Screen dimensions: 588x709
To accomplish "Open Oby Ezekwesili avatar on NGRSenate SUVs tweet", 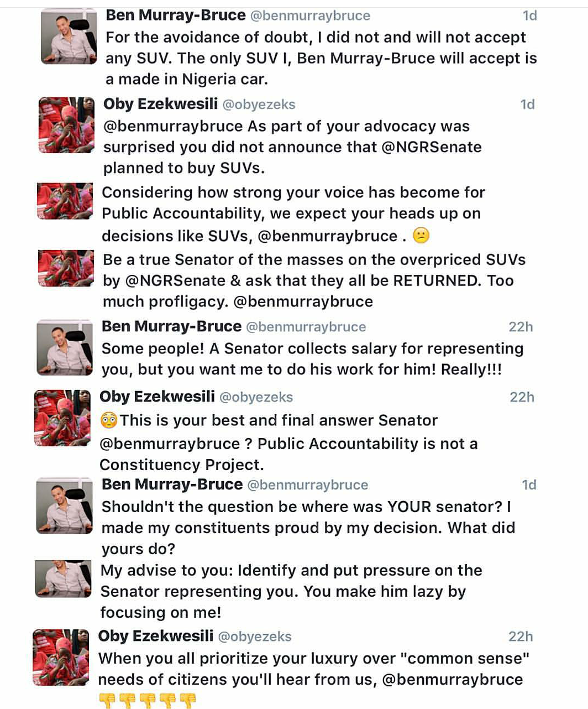I will (x=66, y=125).
